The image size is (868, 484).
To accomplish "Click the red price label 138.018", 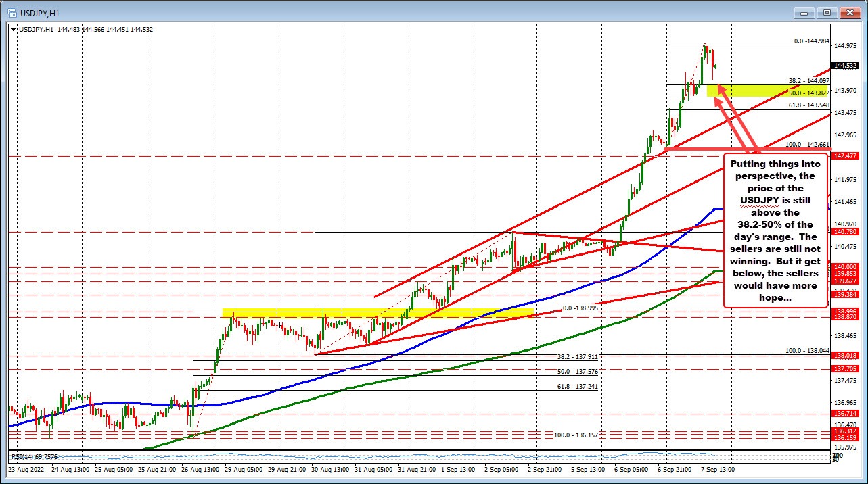I will click(x=846, y=355).
